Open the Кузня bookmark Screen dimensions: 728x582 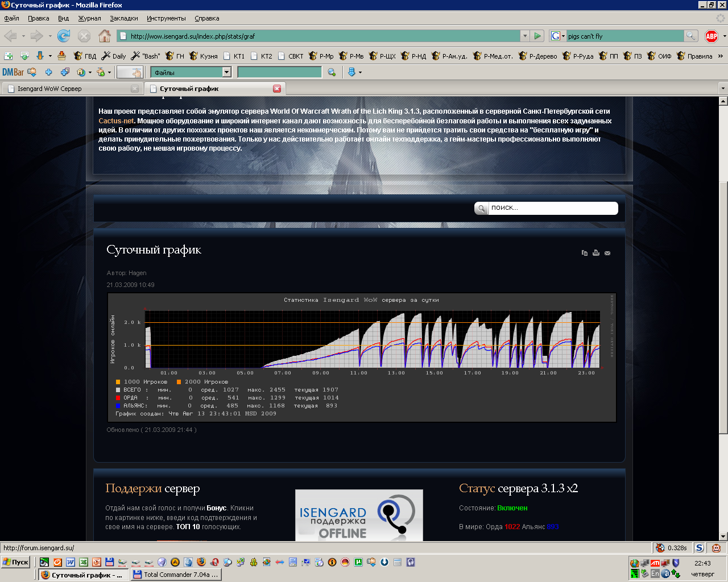coord(204,56)
